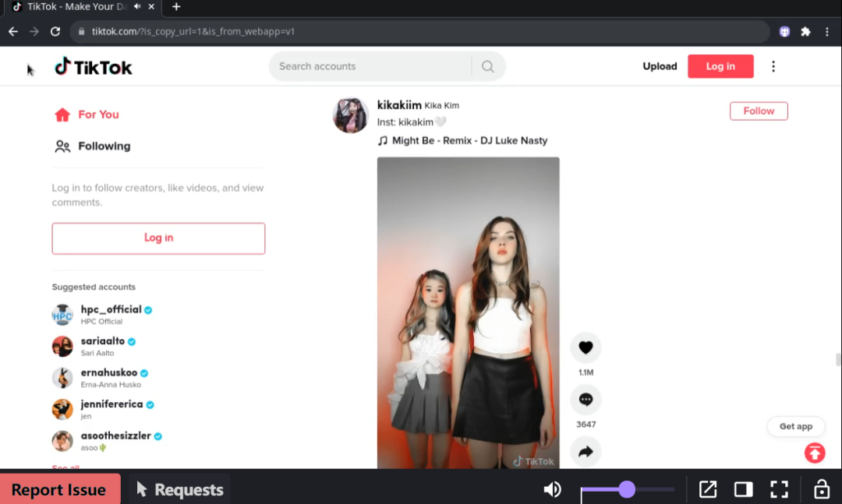Click the kikakiim username link

[x=399, y=104]
